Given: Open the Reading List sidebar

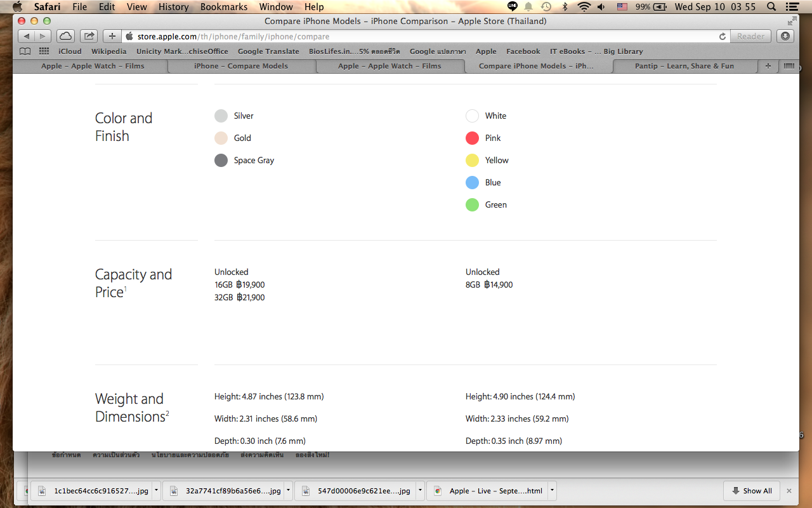Looking at the screenshot, I should (x=25, y=51).
